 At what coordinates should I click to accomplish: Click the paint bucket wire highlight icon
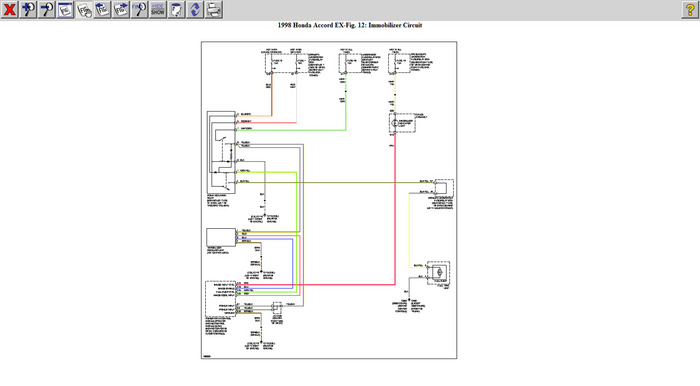point(176,9)
